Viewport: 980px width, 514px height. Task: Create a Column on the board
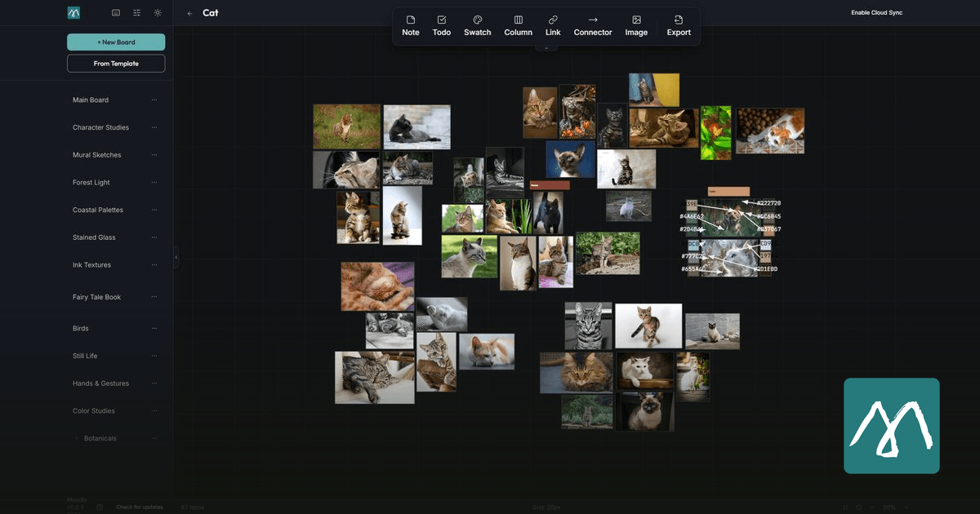click(x=519, y=26)
